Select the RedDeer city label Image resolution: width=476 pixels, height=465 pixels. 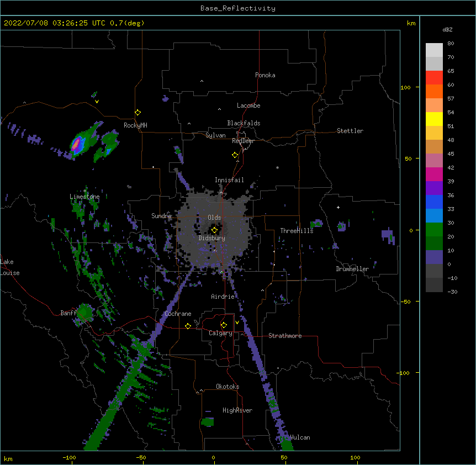[243, 141]
